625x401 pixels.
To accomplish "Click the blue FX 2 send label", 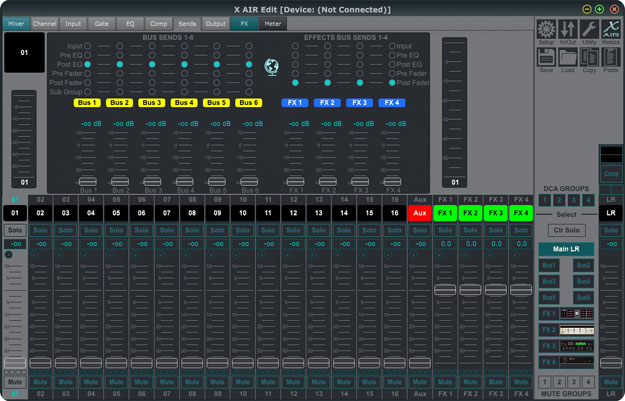I will coord(327,103).
